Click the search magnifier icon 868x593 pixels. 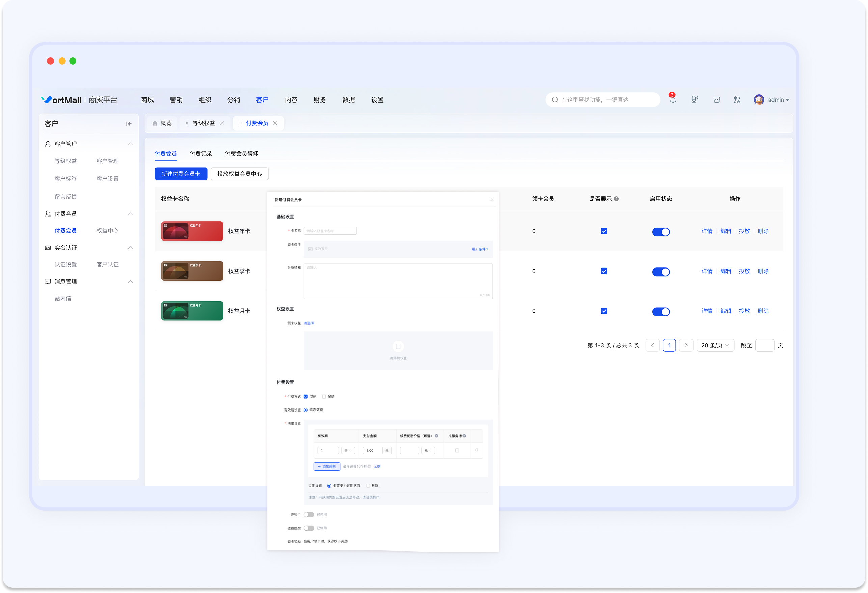click(x=555, y=100)
